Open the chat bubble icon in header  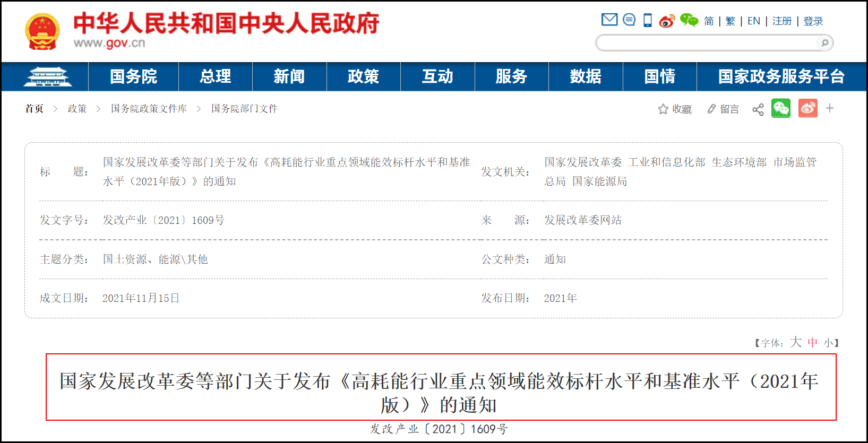click(629, 20)
